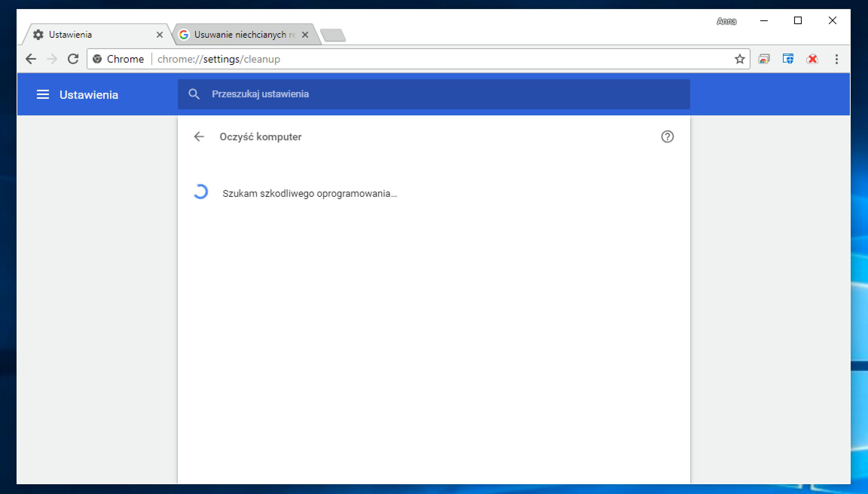Close the Usuwanie niechcianych tab
The height and width of the screenshot is (494, 868).
pyautogui.click(x=305, y=35)
